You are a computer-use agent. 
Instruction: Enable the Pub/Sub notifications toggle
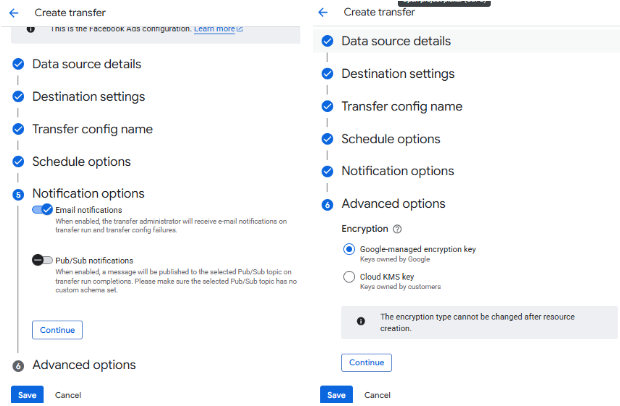pyautogui.click(x=42, y=260)
